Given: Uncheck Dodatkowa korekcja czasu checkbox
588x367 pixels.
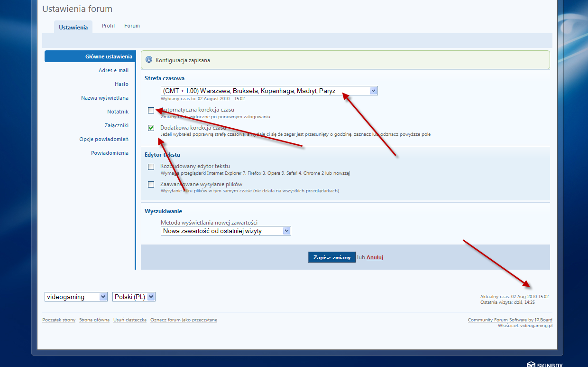Looking at the screenshot, I should click(x=151, y=128).
